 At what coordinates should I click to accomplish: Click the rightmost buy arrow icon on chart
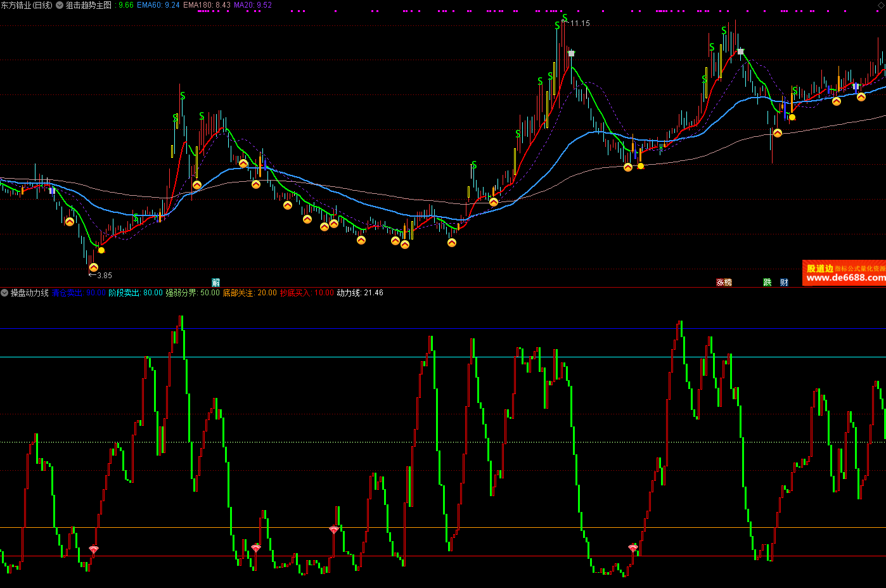coord(861,97)
